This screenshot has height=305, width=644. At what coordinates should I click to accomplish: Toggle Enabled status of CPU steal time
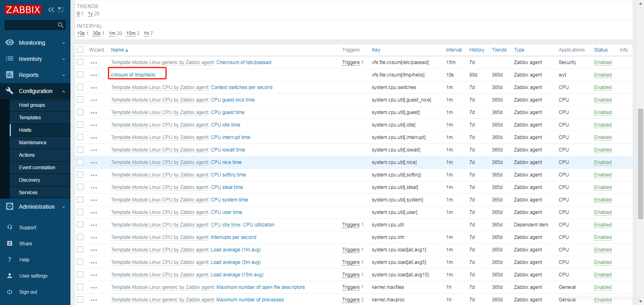coord(603,187)
